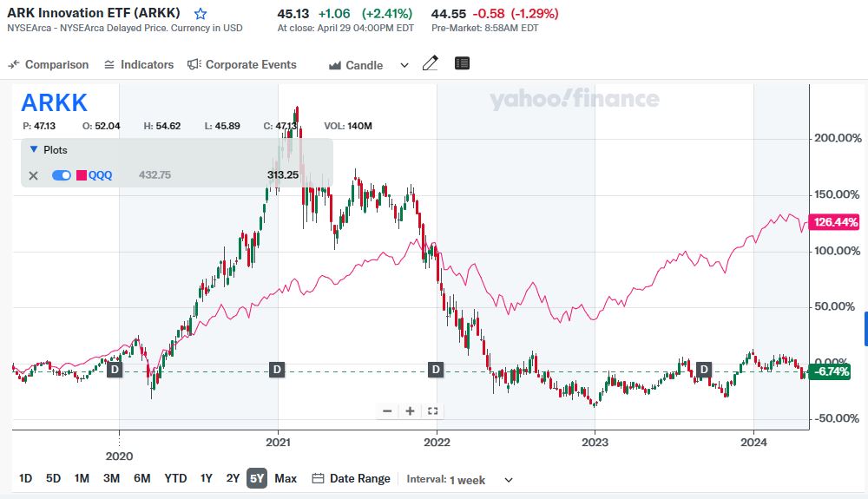Image resolution: width=868 pixels, height=499 pixels.
Task: Click the pink QQQ color swatch
Action: 82,175
